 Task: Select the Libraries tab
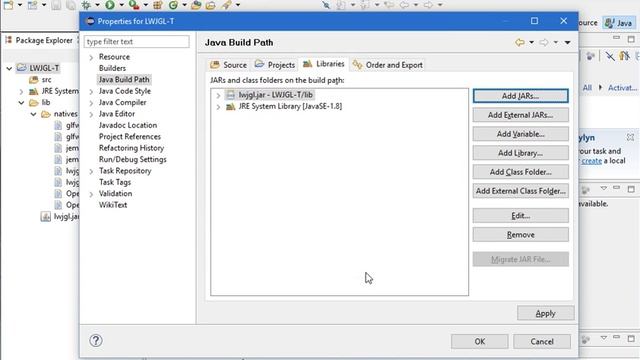[x=324, y=64]
